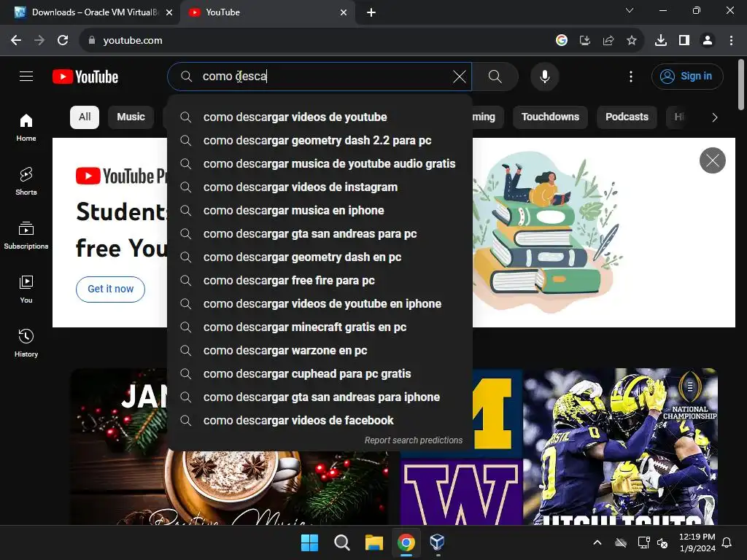Image resolution: width=747 pixels, height=560 pixels.
Task: Open the YouTube hamburger guide menu
Action: [26, 76]
